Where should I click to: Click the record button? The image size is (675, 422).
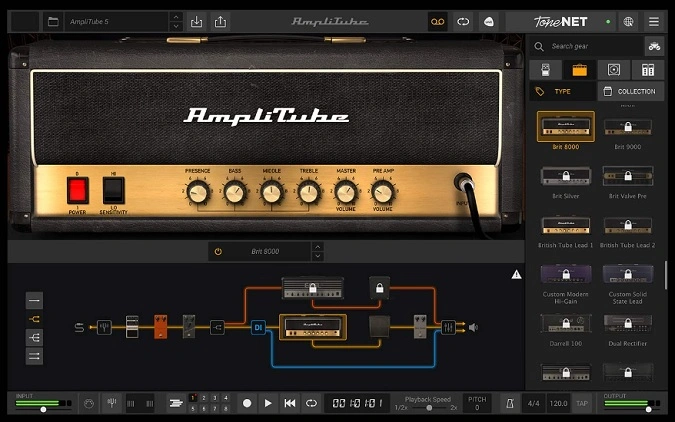tap(247, 403)
